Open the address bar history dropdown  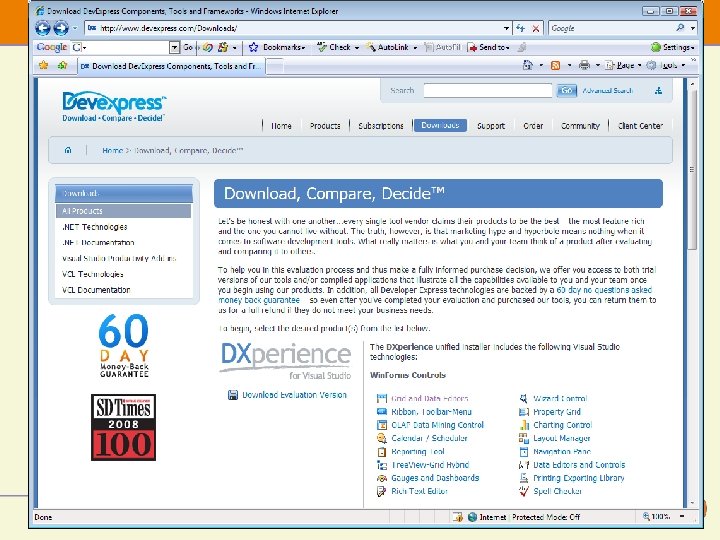coord(506,28)
